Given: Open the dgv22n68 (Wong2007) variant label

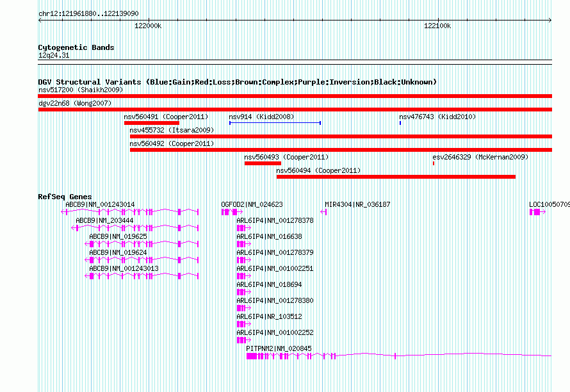Looking at the screenshot, I should (x=75, y=103).
